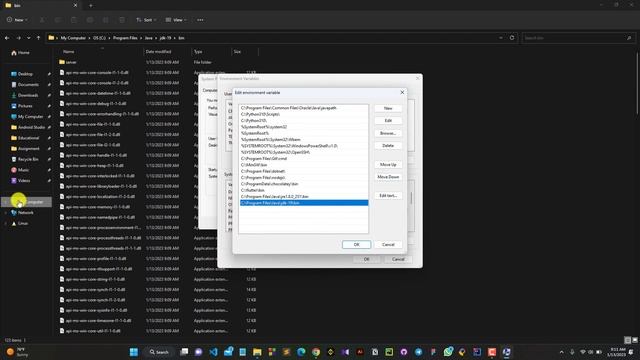Click the Delete button in the dialog
The height and width of the screenshot is (360, 640).
pos(388,146)
